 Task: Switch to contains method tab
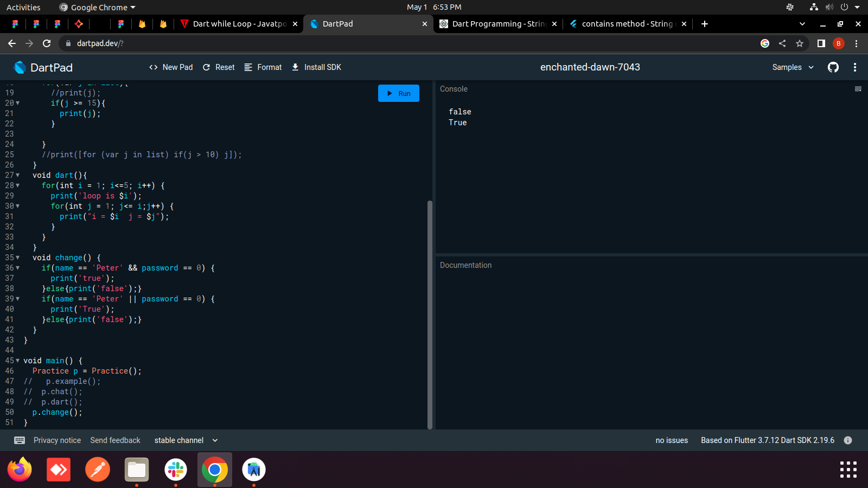[x=627, y=24]
